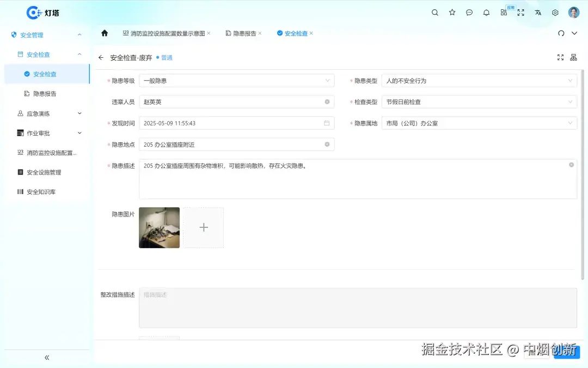Open the 隐患等级 dropdown
The width and height of the screenshot is (588, 368).
237,80
